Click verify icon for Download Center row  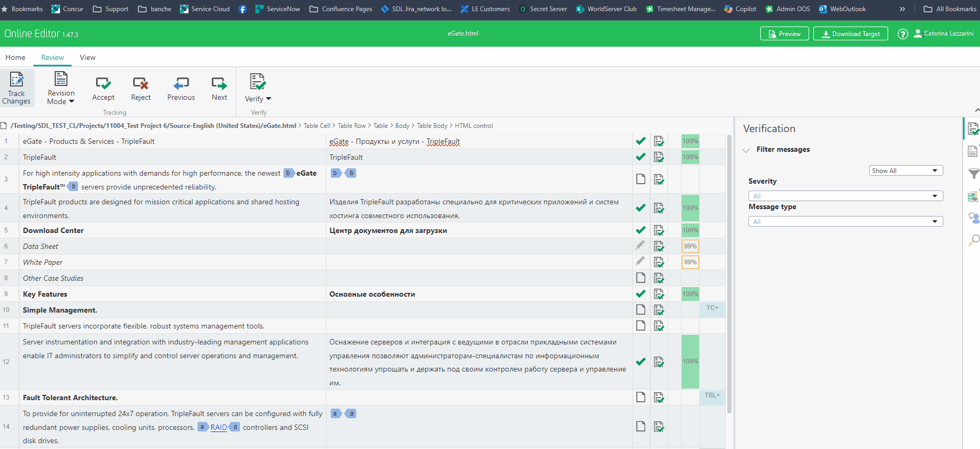pos(659,230)
